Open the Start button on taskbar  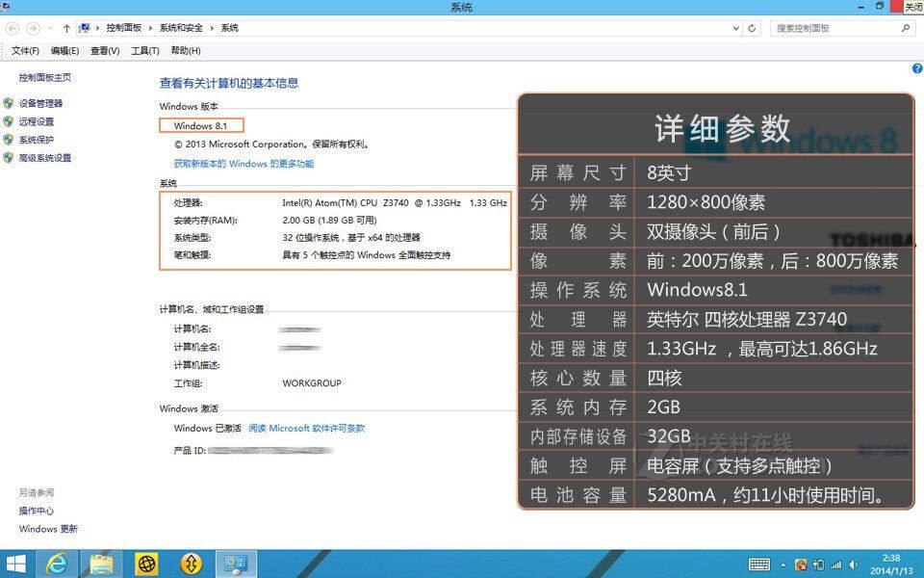(x=16, y=565)
